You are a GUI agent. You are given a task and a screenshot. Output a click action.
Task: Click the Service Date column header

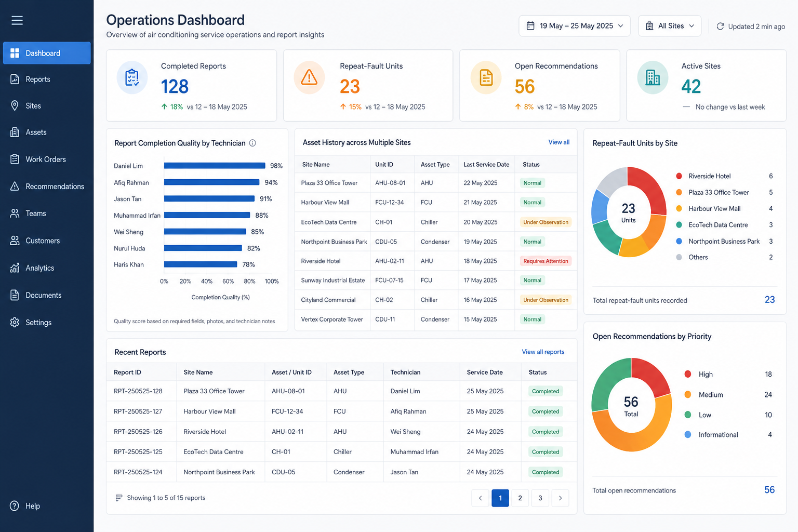pos(485,372)
